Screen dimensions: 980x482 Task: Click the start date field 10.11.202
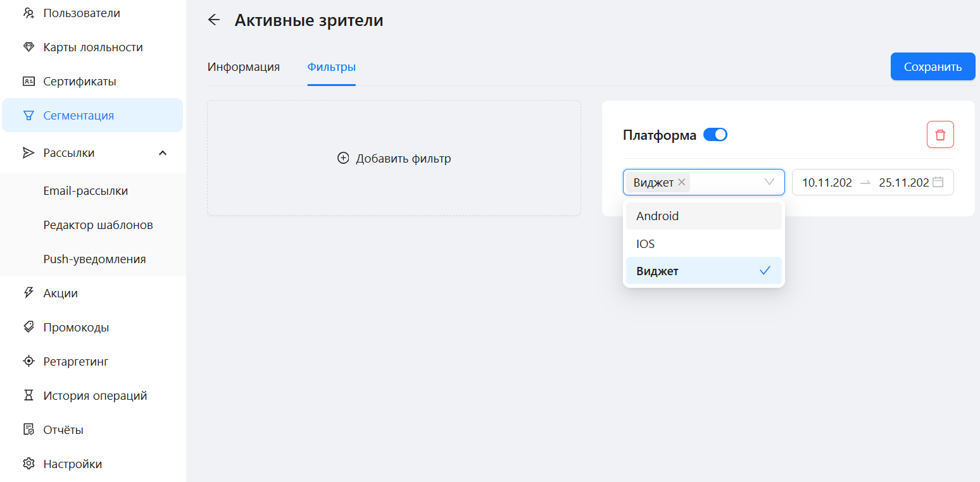pos(827,183)
